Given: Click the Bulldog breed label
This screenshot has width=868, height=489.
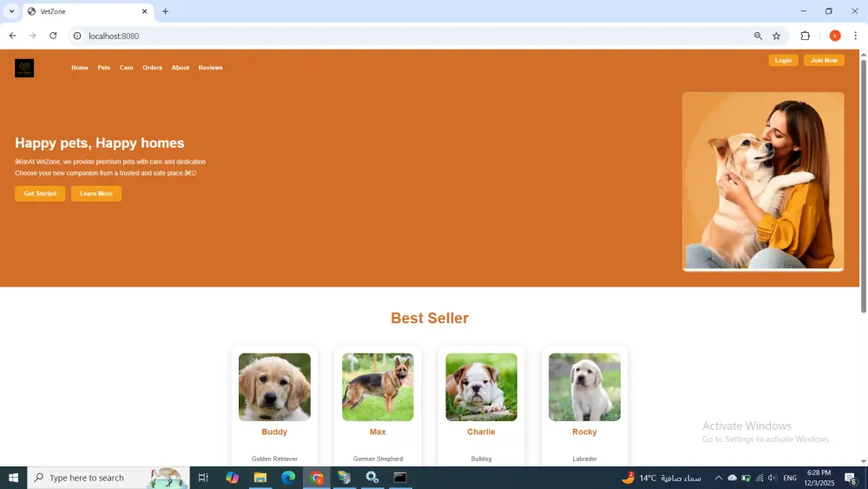Looking at the screenshot, I should pos(481,459).
